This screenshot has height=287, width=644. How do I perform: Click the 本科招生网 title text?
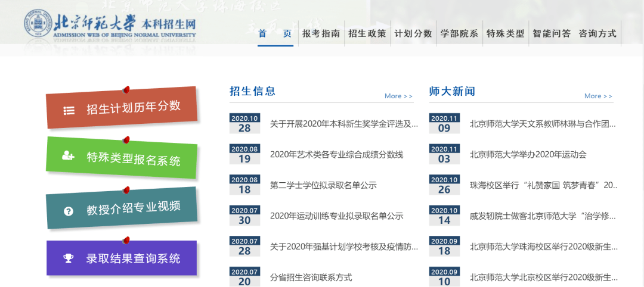pos(168,23)
